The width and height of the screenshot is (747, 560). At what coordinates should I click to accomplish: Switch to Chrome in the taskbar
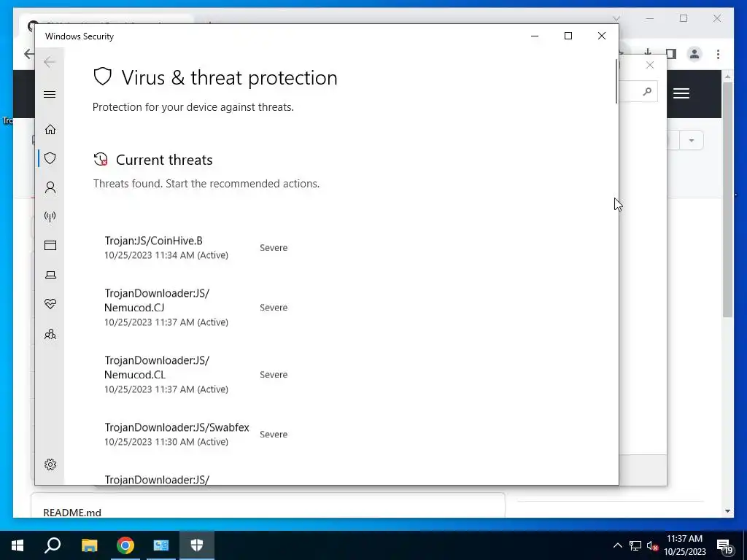point(125,545)
